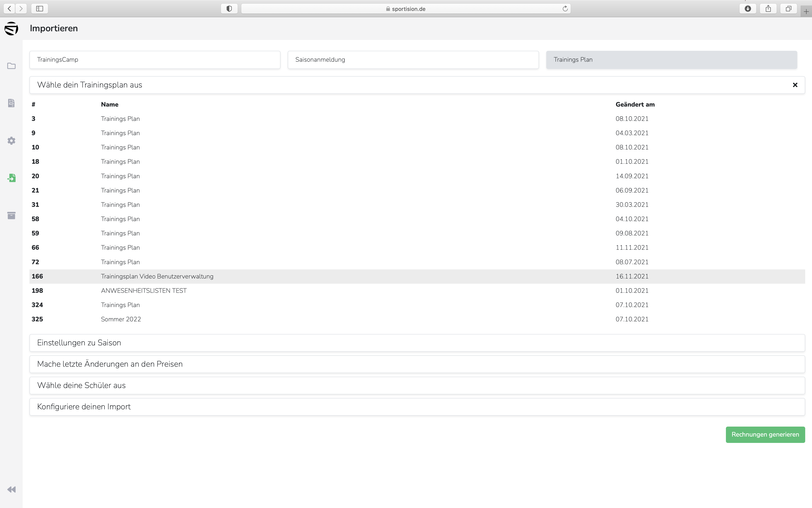Screen dimensions: 812x508
Task: Select Trainings Plan row number 66
Action: (417, 248)
